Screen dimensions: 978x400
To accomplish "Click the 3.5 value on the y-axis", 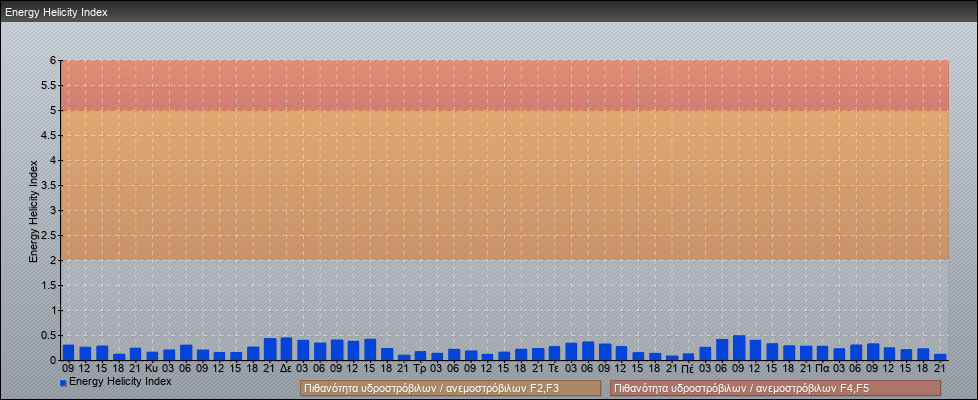I will coord(49,185).
